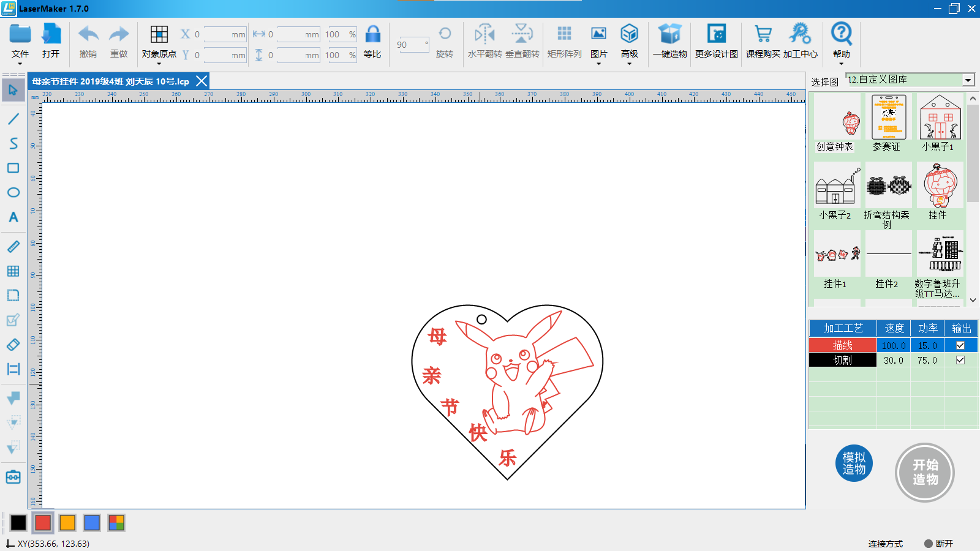The image size is (980, 551).
Task: Pick the black color swatch
Action: click(18, 522)
